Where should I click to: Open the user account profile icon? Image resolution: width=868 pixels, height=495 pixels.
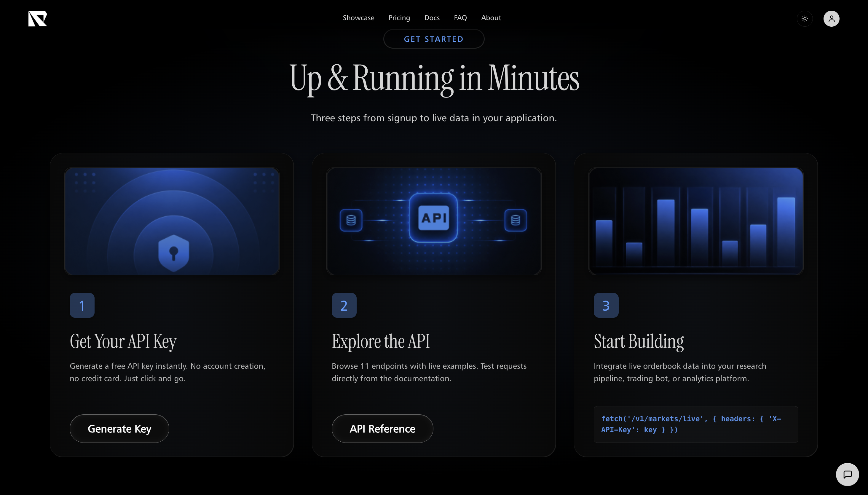(x=831, y=19)
